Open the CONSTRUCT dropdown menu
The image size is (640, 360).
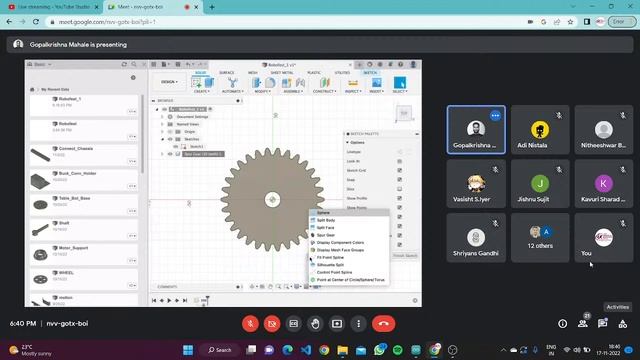coord(324,91)
